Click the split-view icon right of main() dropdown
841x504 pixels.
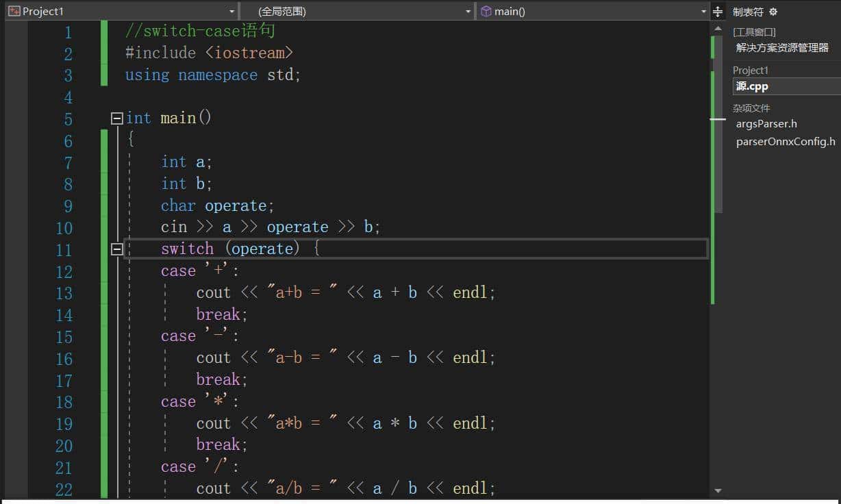tap(716, 11)
